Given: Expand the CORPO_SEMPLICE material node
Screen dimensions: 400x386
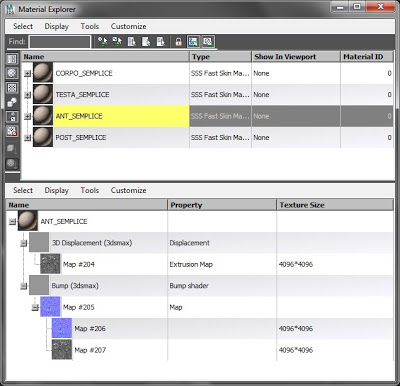Looking at the screenshot, I should tap(28, 73).
